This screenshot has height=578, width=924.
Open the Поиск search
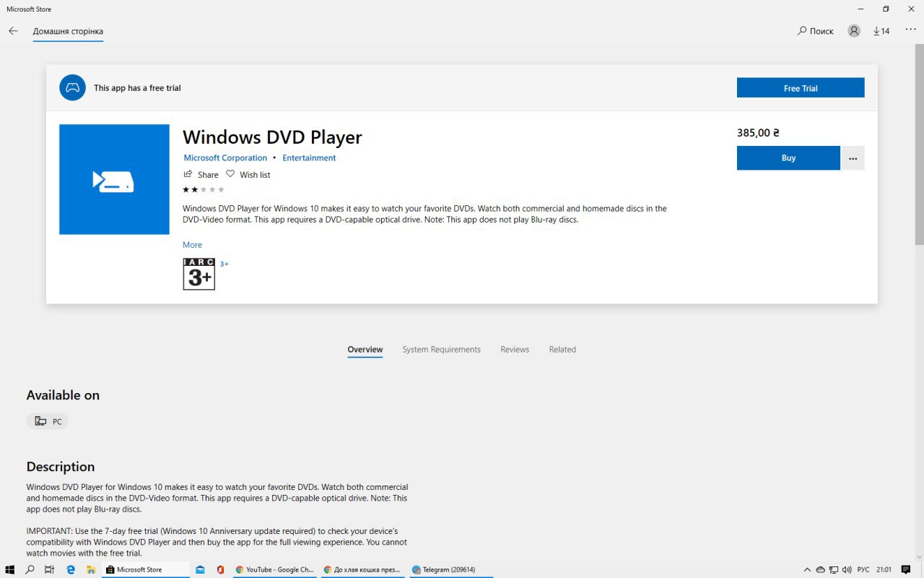pos(816,31)
